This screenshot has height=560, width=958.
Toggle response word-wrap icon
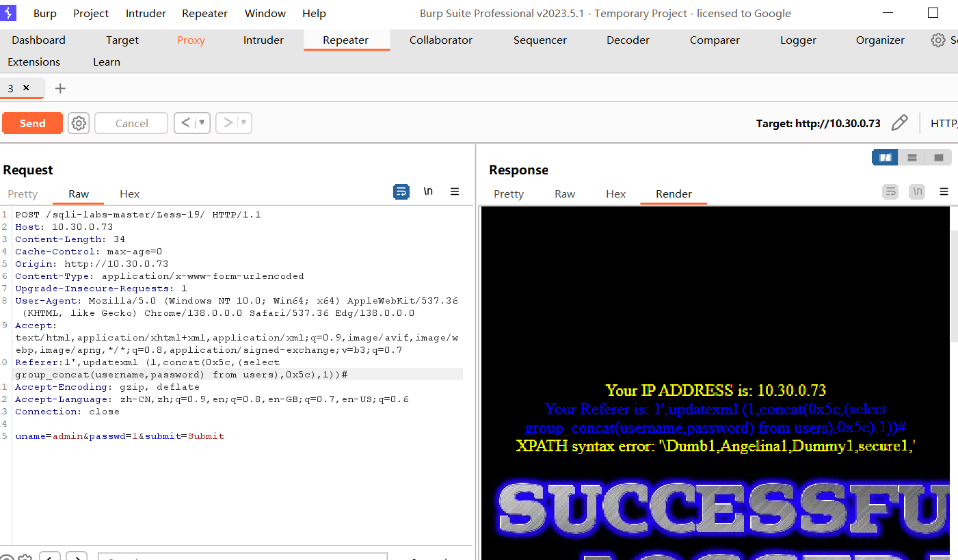tap(890, 192)
